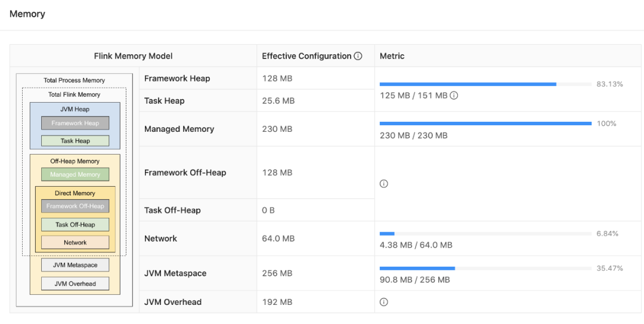This screenshot has width=644, height=324.
Task: Click the 83.13% heap usage progress bar
Action: point(485,84)
